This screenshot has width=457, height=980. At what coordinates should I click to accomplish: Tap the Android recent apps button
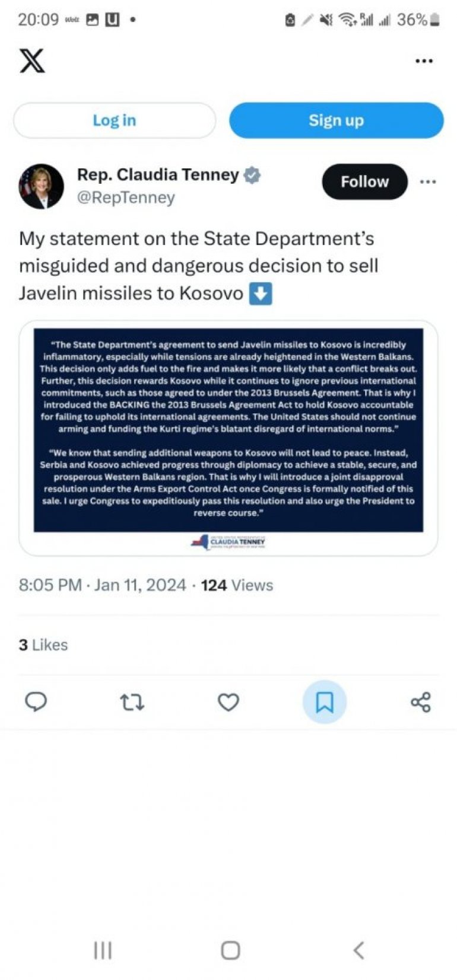[x=103, y=950]
